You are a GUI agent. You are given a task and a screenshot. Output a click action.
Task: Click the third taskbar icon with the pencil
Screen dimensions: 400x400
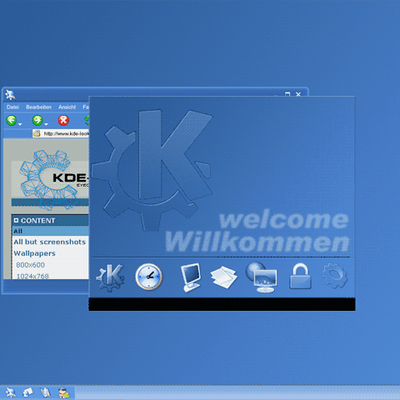[x=45, y=392]
